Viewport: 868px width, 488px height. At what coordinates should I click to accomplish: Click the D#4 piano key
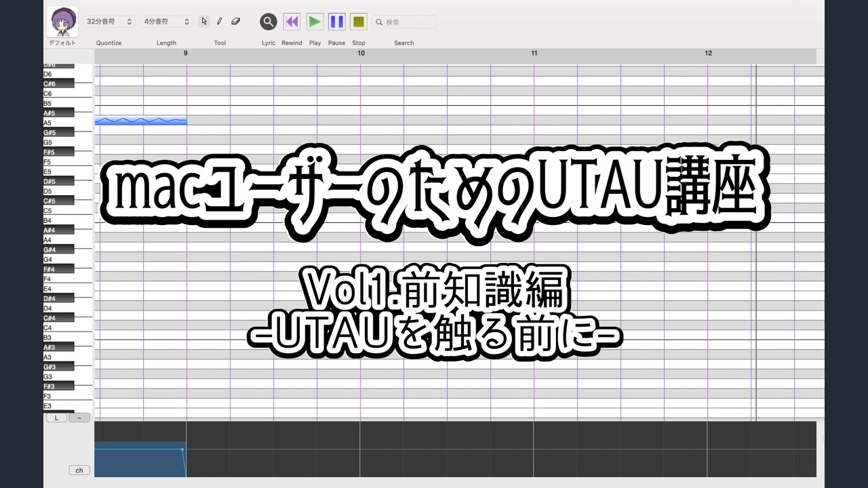click(x=59, y=299)
